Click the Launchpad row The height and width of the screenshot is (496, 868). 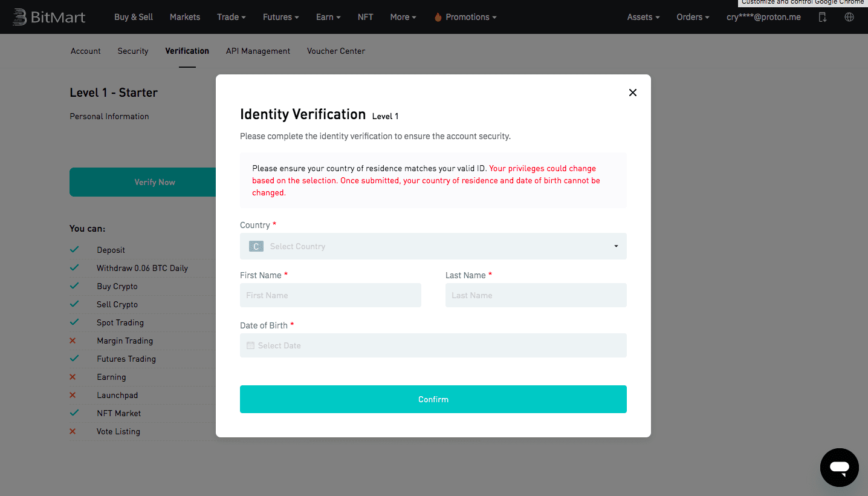click(x=117, y=395)
